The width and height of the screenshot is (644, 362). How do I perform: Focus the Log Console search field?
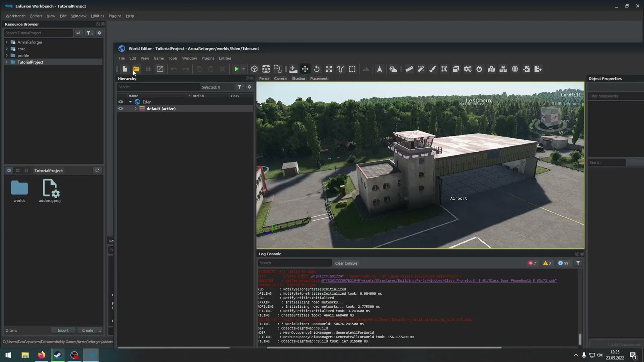294,263
